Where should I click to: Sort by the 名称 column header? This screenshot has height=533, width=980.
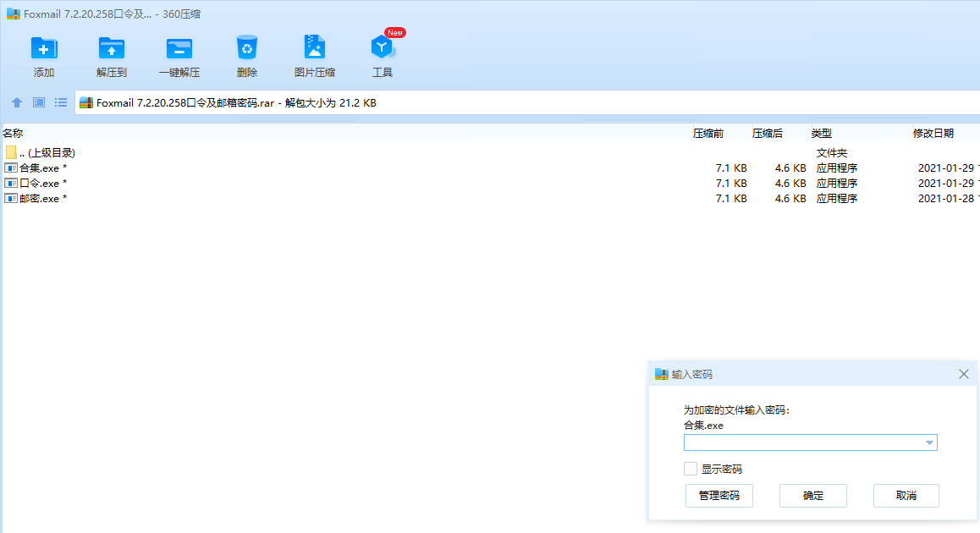pos(14,133)
